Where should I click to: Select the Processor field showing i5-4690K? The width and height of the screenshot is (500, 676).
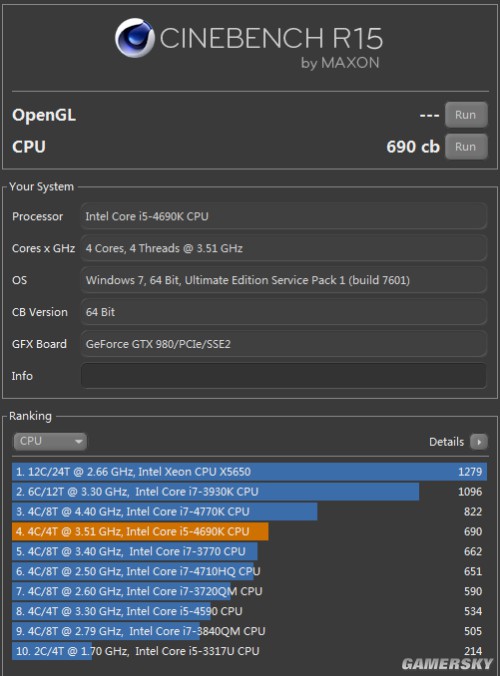point(284,216)
